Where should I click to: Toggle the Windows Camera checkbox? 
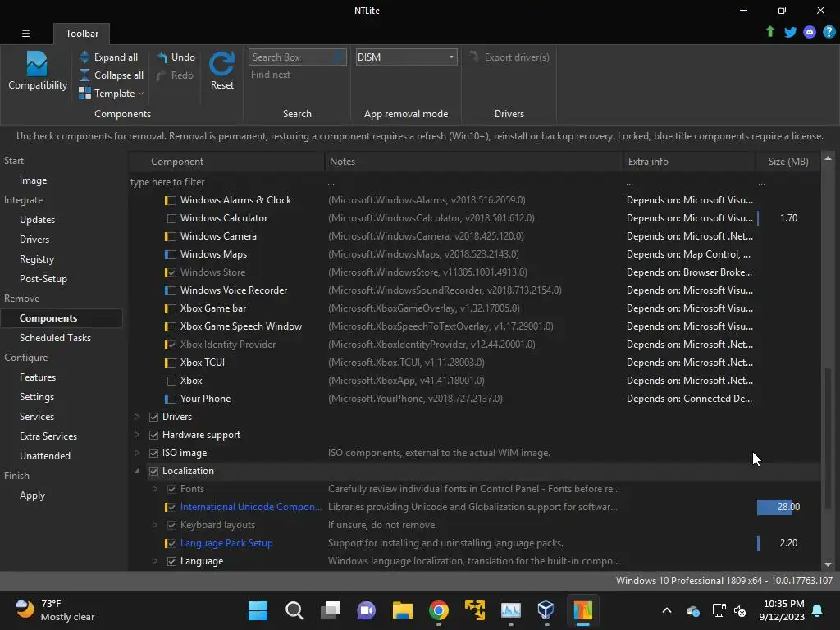(171, 236)
